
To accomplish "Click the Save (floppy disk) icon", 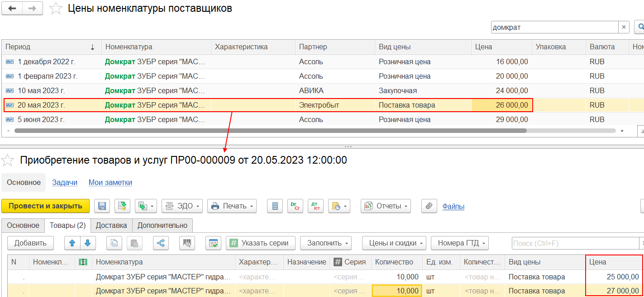I will (x=102, y=206).
